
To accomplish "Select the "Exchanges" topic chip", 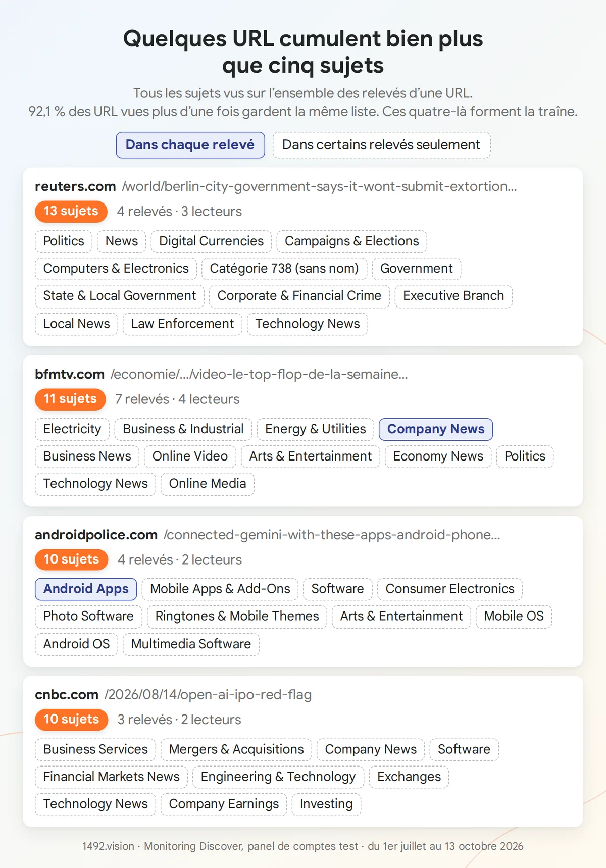I will [x=409, y=777].
